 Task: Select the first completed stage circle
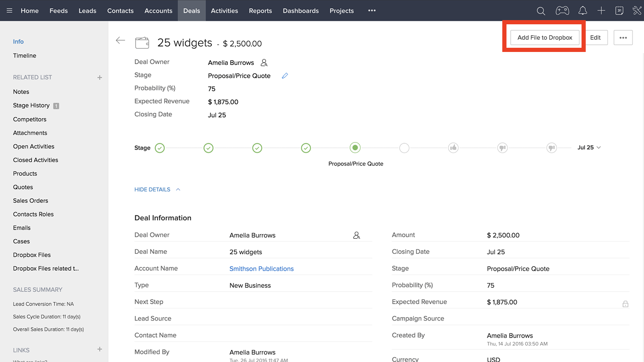click(160, 148)
